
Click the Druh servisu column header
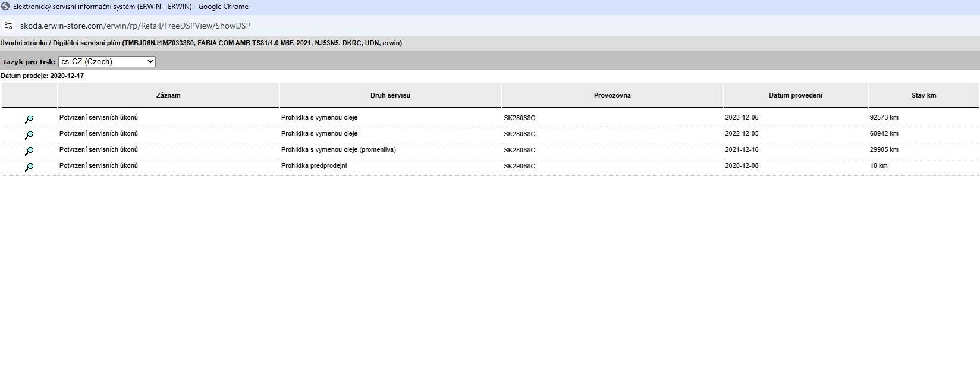tap(390, 95)
